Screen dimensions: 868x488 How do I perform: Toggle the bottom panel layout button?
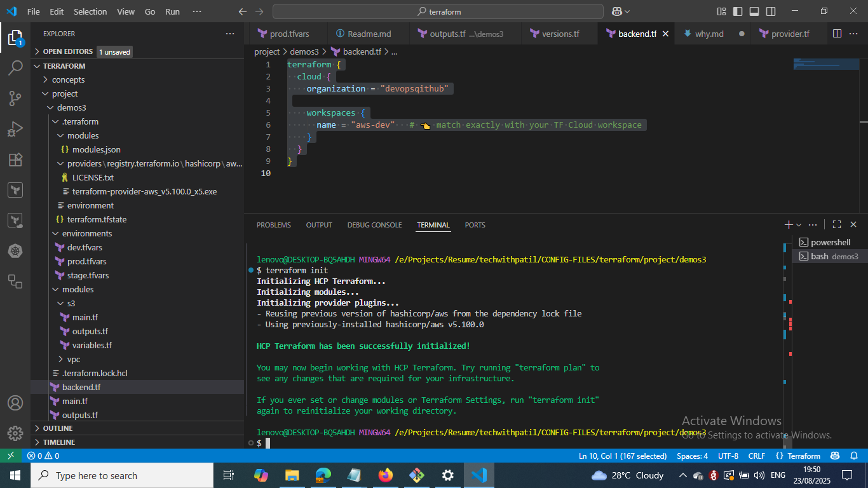pyautogui.click(x=754, y=11)
